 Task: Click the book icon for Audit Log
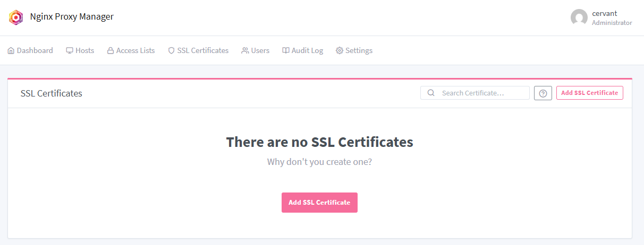pos(286,51)
